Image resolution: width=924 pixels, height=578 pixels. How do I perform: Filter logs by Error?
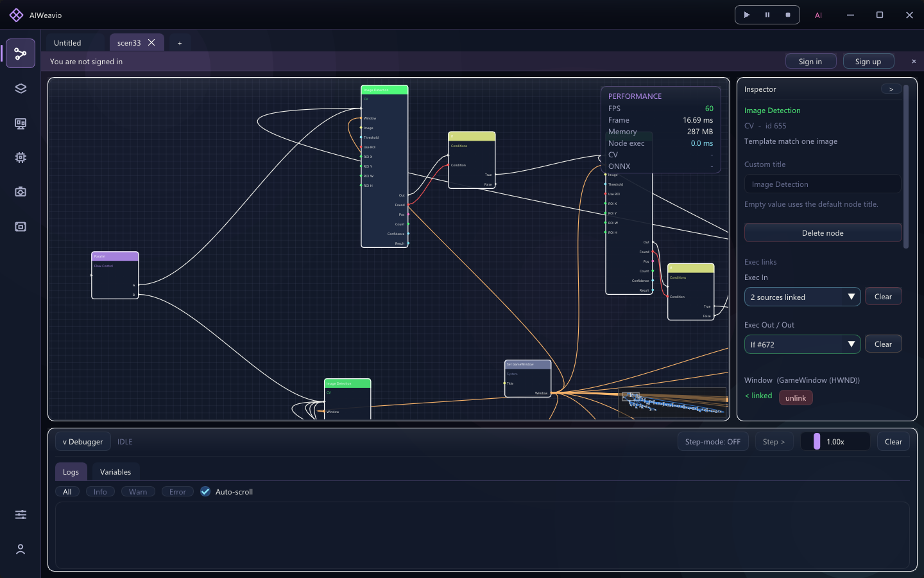pos(178,492)
